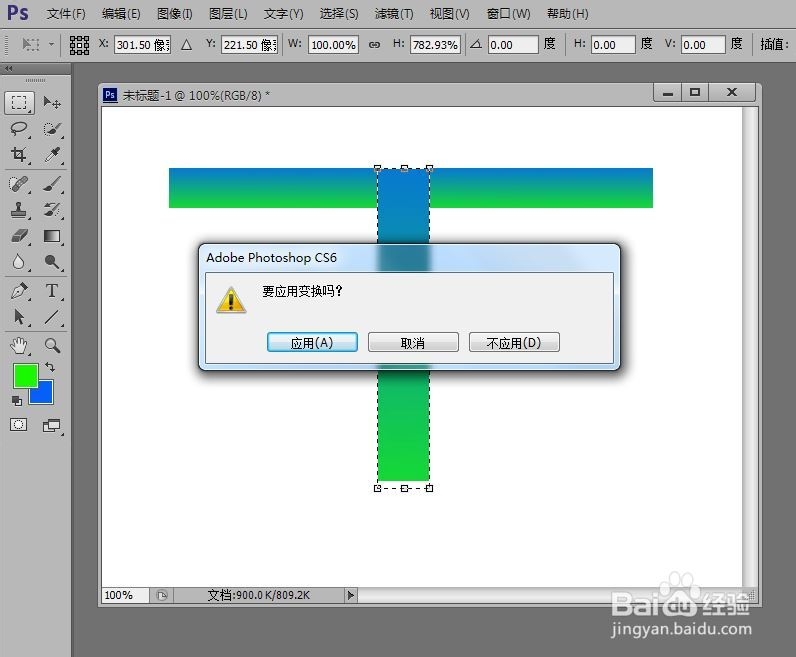Minimize the 未标题-1 document window
Viewport: 796px width, 657px height.
point(668,93)
